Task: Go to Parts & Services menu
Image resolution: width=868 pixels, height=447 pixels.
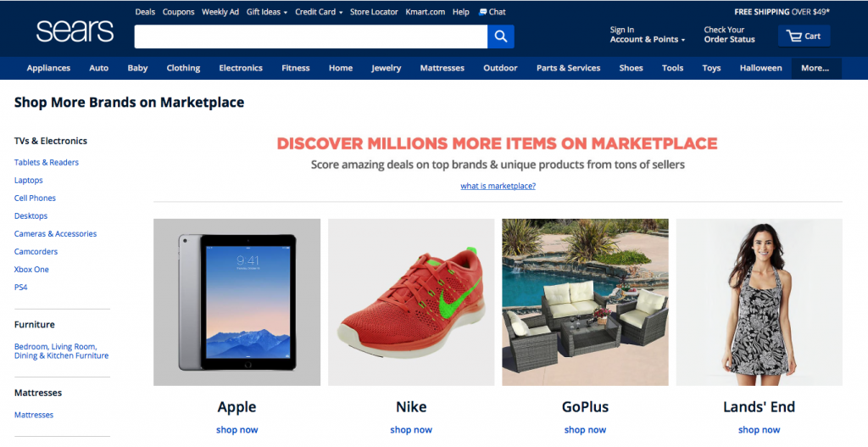Action: 568,68
